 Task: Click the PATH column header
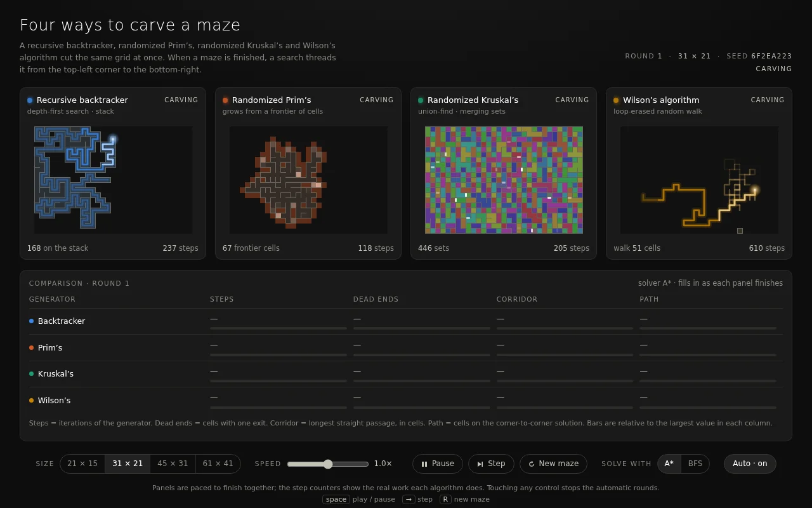(649, 299)
